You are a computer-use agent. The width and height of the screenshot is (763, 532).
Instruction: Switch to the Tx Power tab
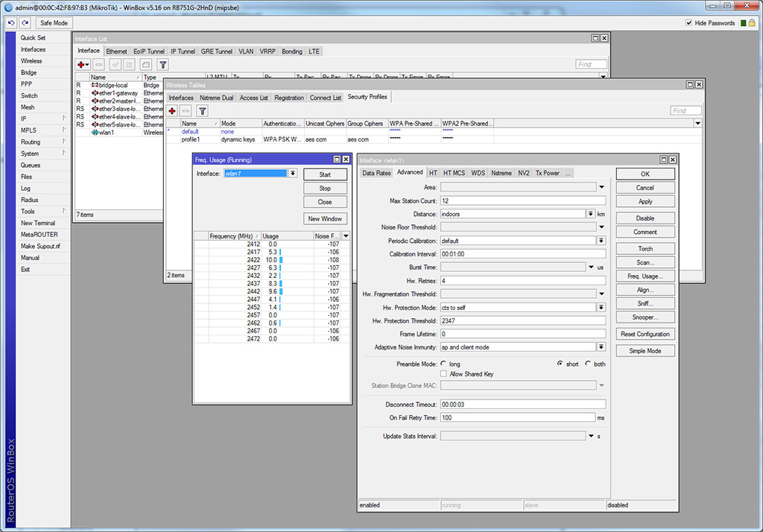(547, 173)
